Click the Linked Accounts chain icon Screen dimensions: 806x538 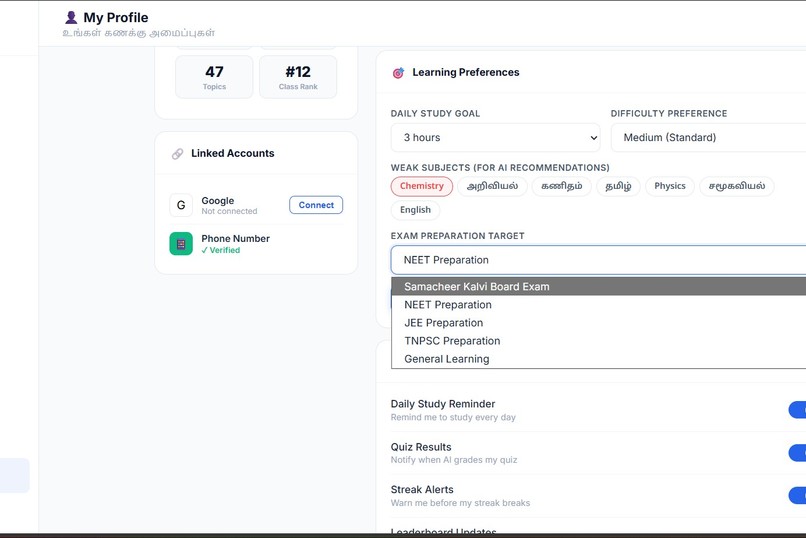point(177,154)
